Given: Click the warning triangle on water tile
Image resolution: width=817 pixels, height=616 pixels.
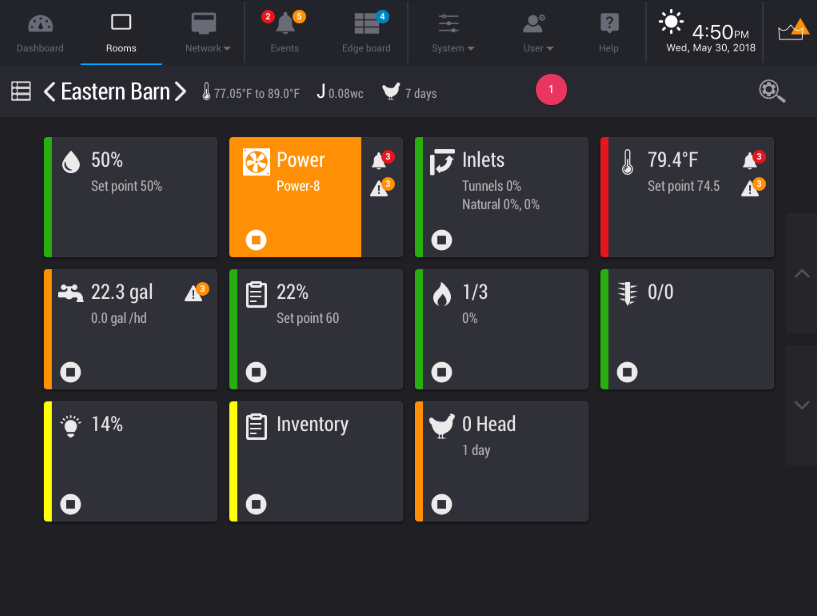Looking at the screenshot, I should point(196,292).
